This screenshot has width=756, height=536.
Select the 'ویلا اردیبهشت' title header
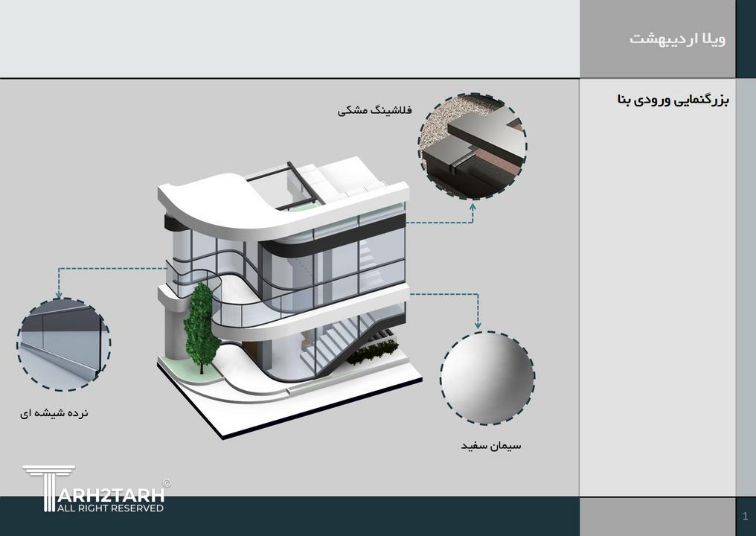click(x=677, y=39)
